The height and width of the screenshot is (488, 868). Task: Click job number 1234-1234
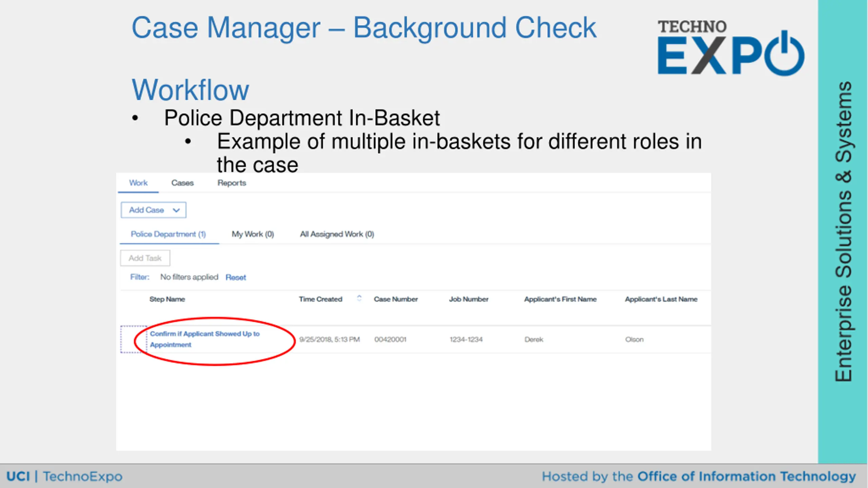coord(466,340)
